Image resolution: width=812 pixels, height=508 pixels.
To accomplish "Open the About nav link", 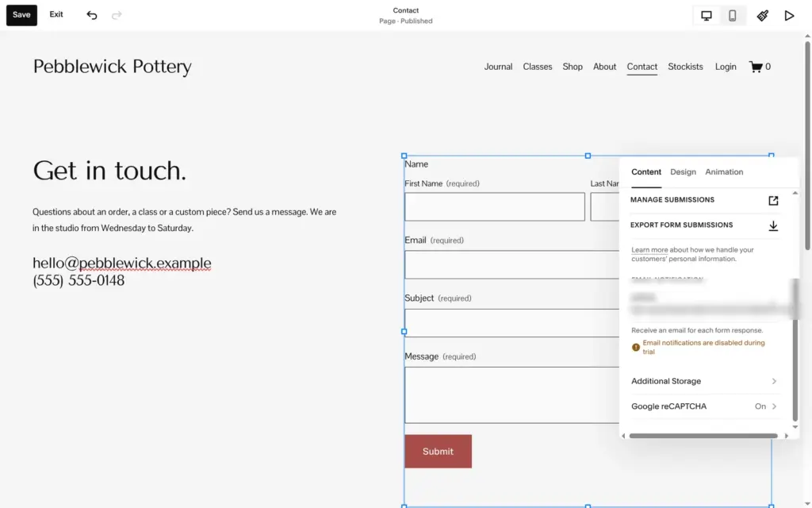I will tap(604, 67).
